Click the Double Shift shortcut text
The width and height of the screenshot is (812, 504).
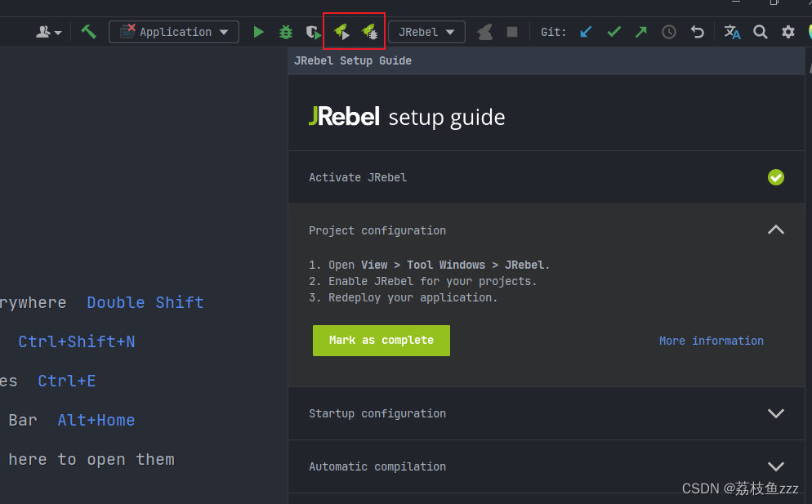tap(145, 302)
